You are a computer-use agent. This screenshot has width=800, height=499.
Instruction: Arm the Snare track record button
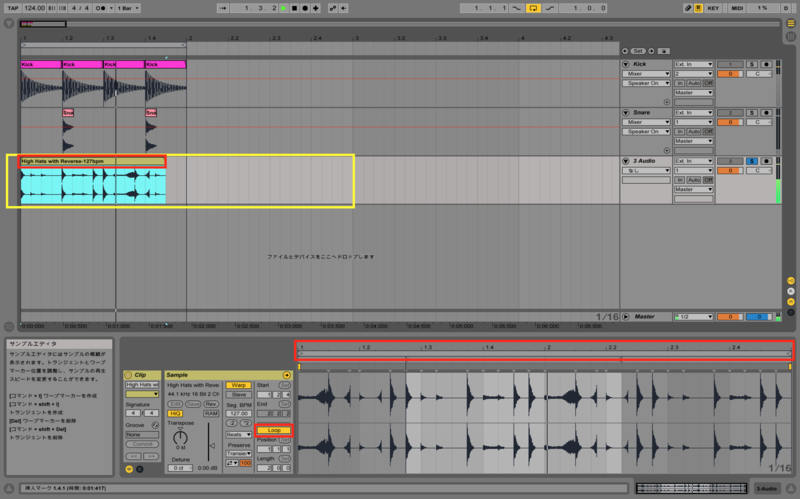[766, 113]
